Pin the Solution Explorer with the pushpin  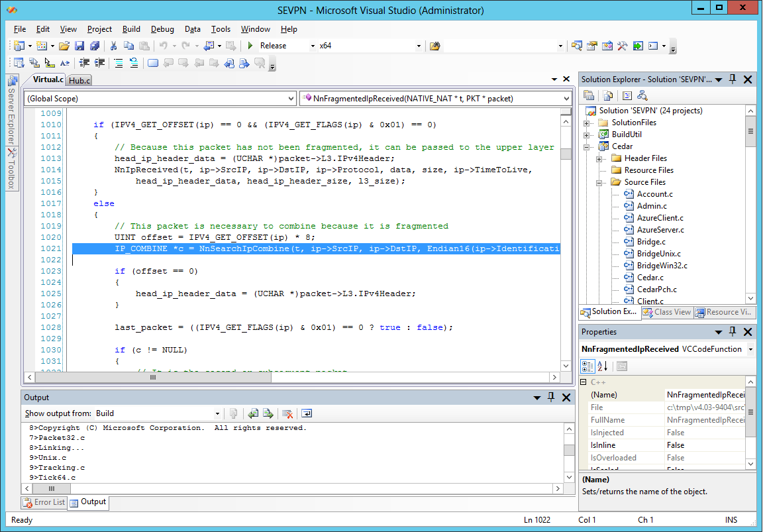click(732, 80)
